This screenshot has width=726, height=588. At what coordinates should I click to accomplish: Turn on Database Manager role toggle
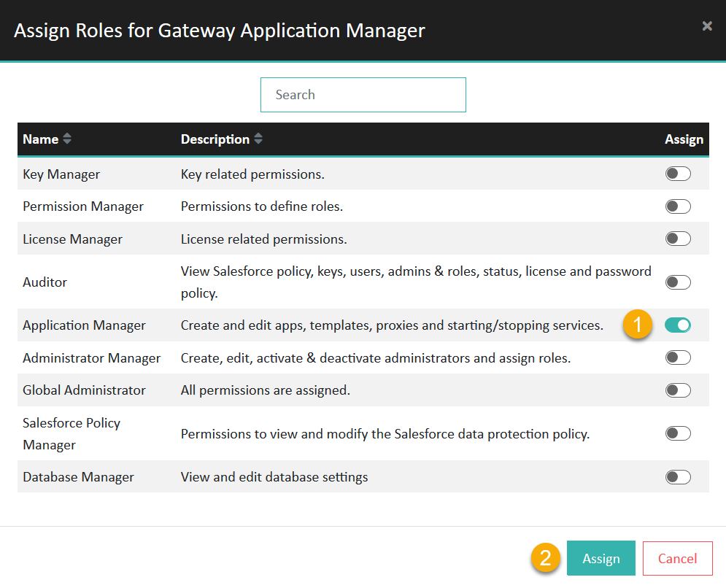[x=678, y=477]
